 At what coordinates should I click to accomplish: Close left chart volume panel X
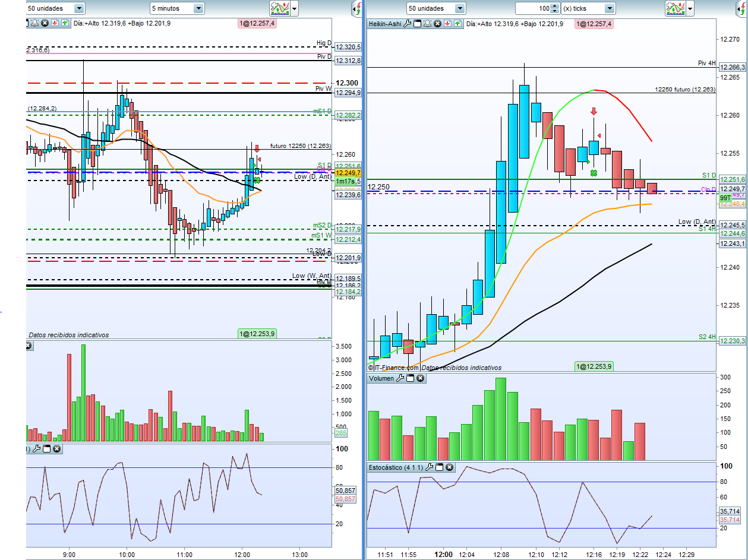point(28,345)
